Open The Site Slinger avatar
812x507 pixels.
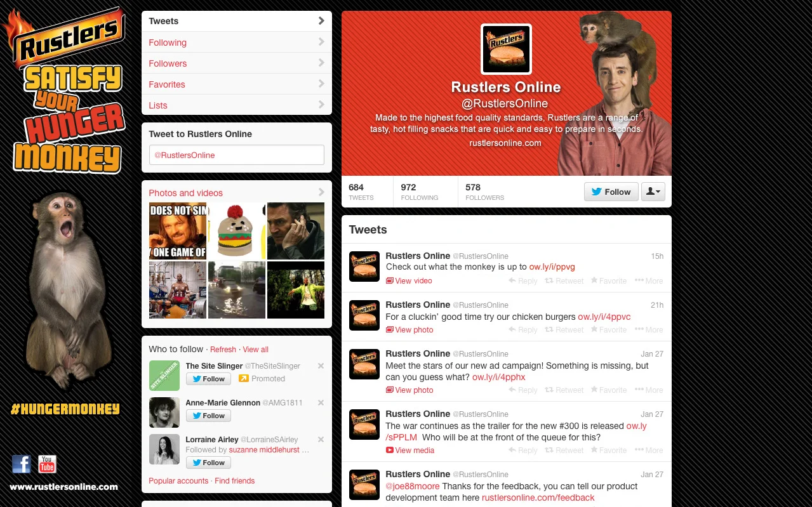coord(164,376)
